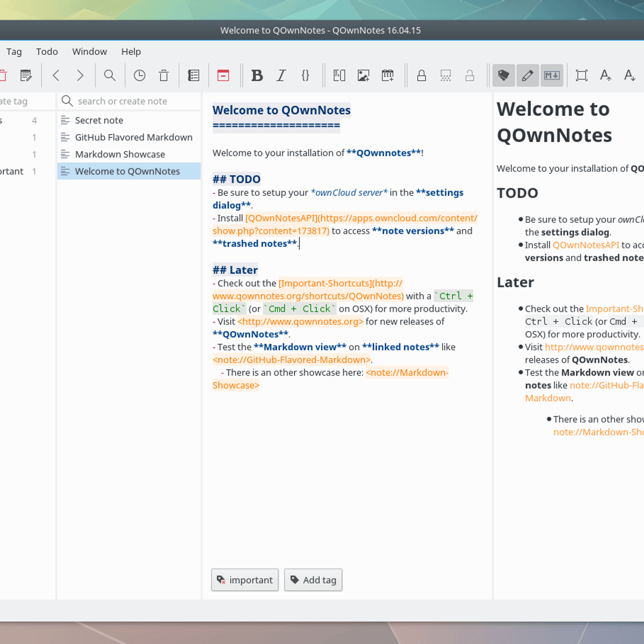Click the red window icon in toolbar

(223, 76)
